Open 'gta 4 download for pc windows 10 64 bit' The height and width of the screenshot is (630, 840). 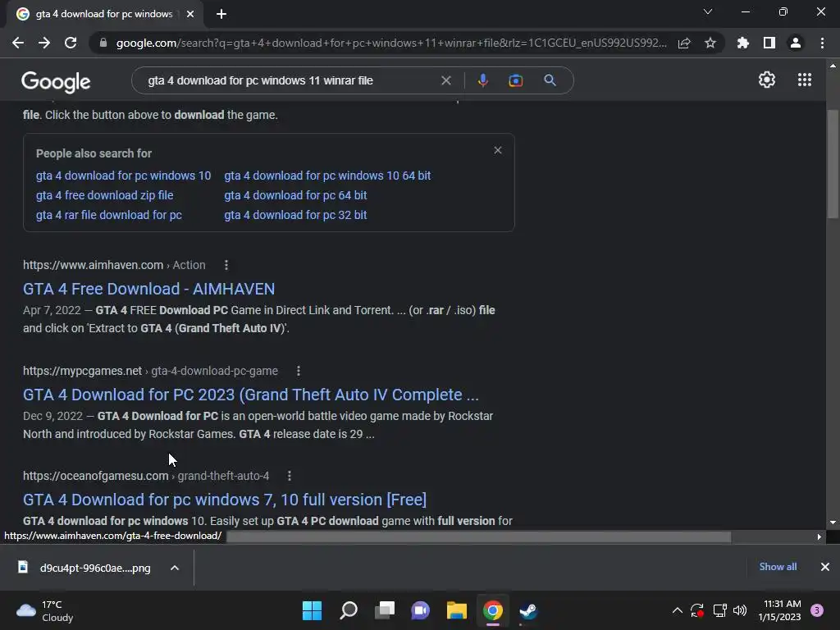tap(327, 176)
